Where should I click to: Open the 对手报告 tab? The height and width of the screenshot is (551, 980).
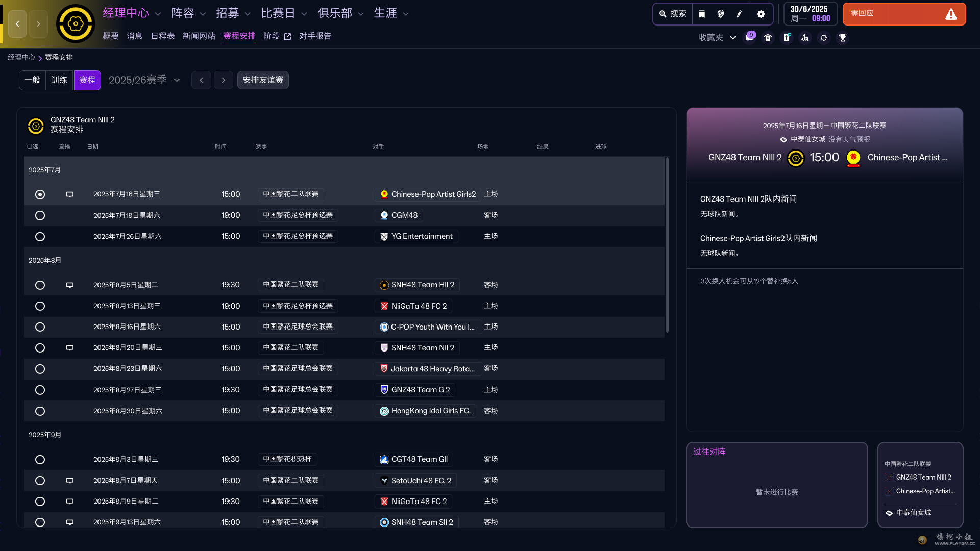click(x=315, y=36)
